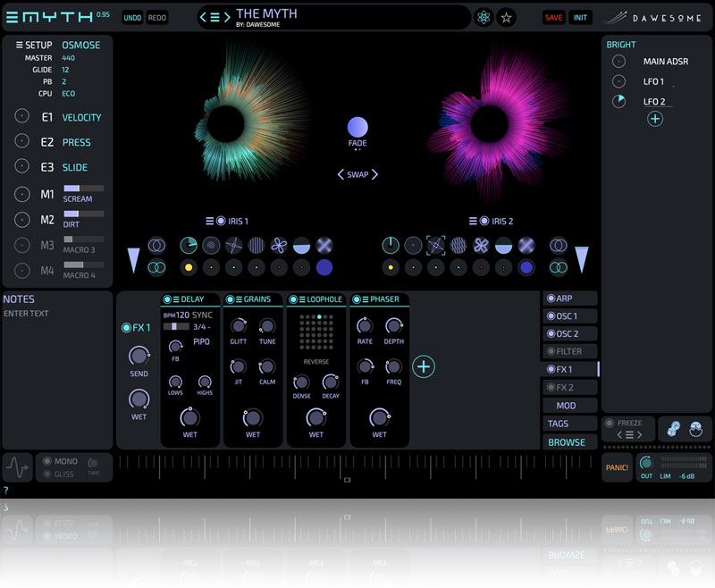Click the dice randomize icon
715x588 pixels.
[672, 429]
